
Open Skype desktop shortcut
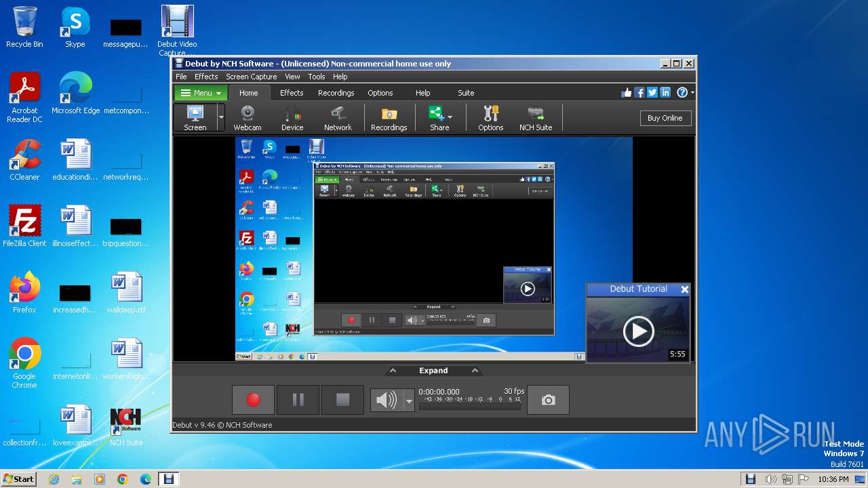click(75, 27)
